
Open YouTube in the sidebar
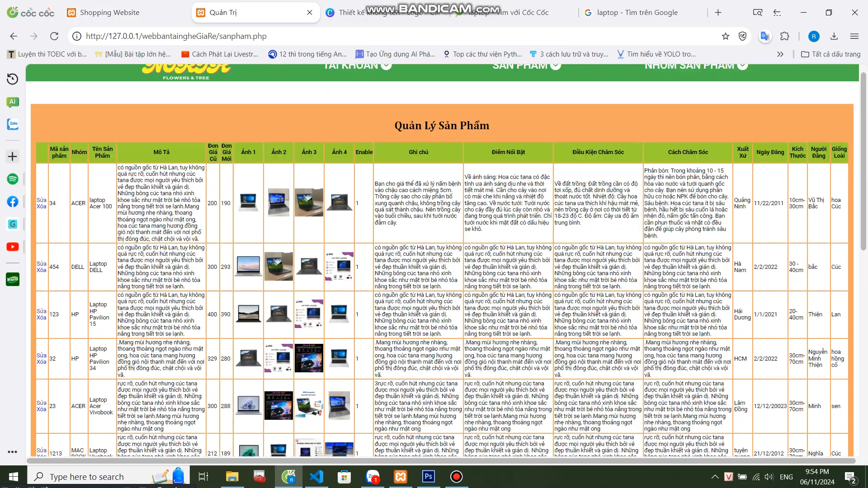(x=13, y=247)
